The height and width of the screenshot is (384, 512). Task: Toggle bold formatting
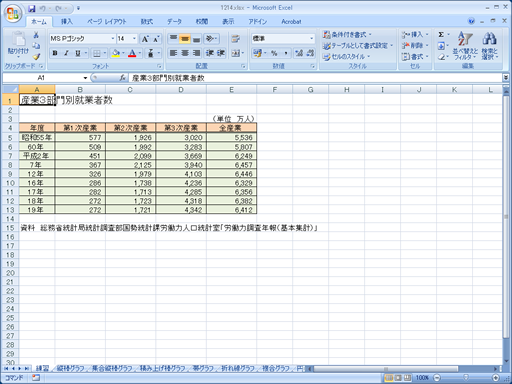[55, 53]
